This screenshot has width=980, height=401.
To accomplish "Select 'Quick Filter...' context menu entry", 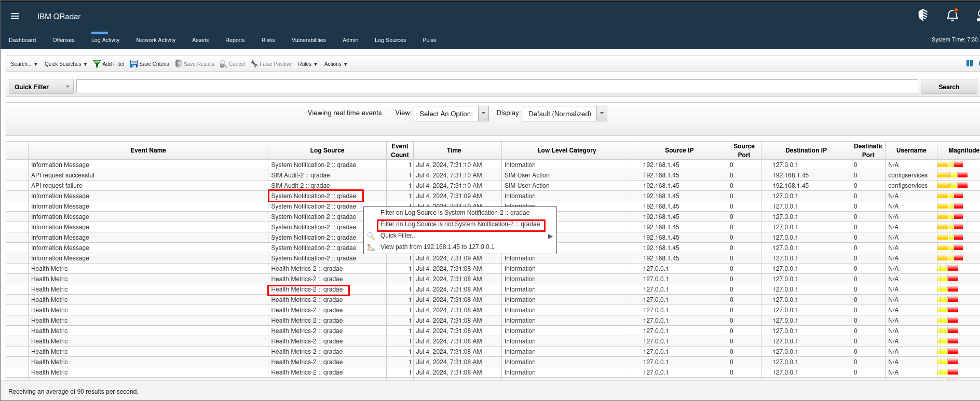I will pos(399,236).
